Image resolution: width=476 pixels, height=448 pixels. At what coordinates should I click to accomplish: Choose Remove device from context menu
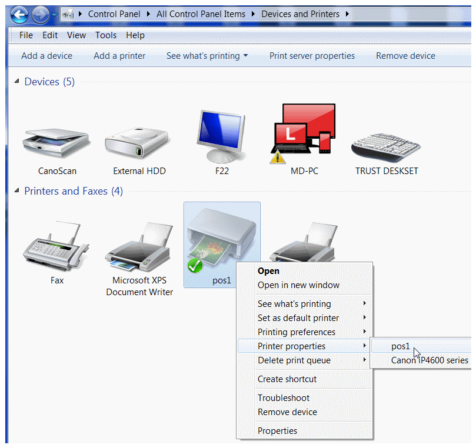click(304, 412)
